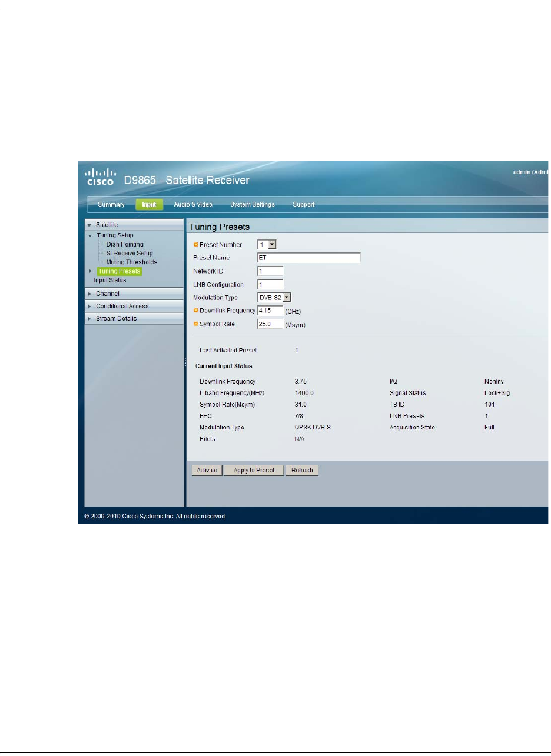Click the Symbol Rate input field
The image size is (551, 756).
coord(270,323)
